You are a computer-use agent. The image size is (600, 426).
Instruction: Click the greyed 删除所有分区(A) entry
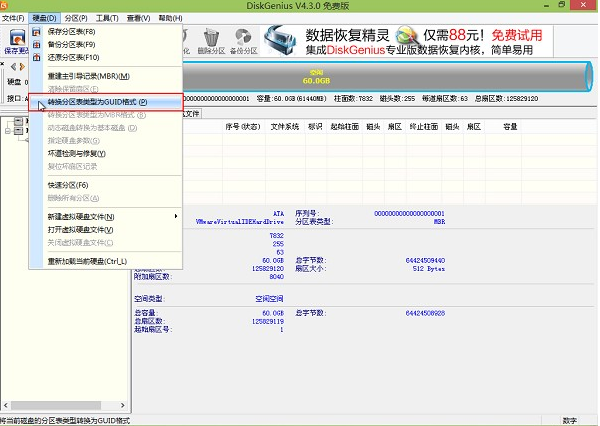[106, 198]
